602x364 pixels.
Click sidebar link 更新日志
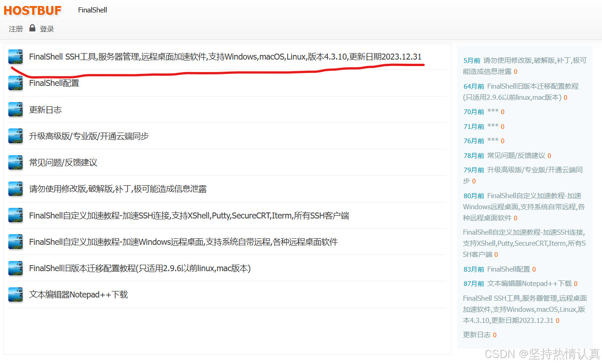[x=477, y=334]
